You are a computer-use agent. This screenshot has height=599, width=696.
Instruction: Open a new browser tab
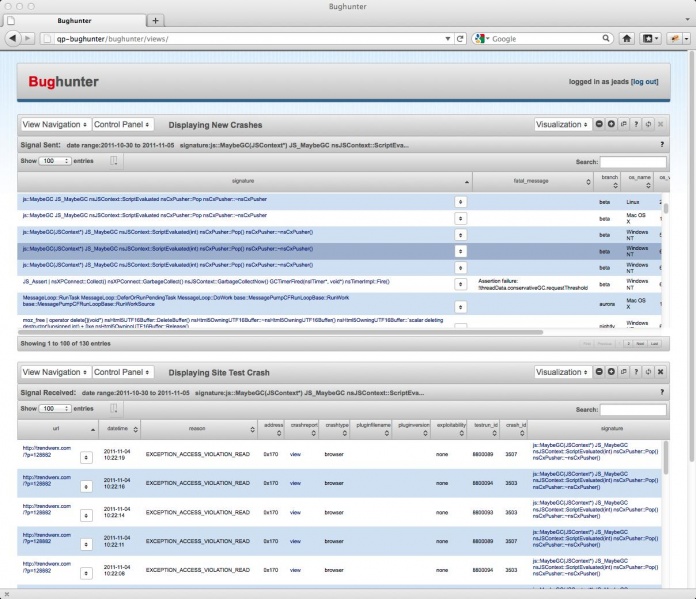point(155,20)
